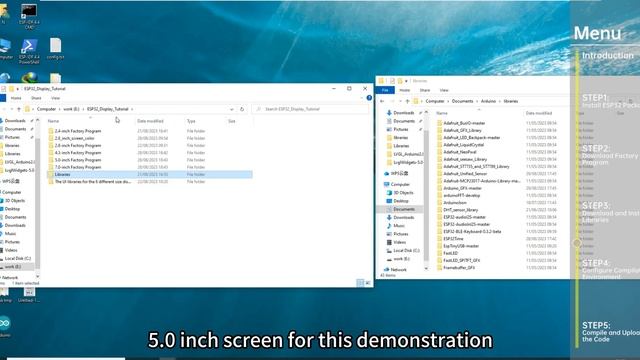Open File tab in libraries window
Image resolution: width=640 pixels, height=360 pixels.
[x=385, y=90]
